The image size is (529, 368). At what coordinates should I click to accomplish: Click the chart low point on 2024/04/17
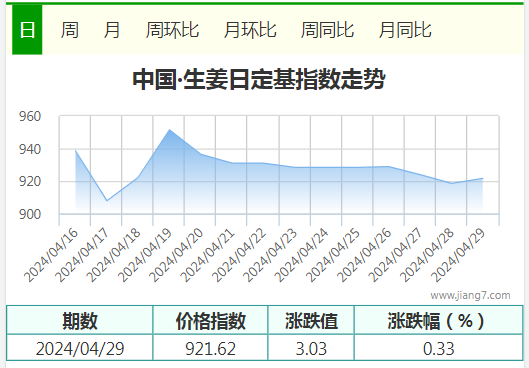click(107, 201)
